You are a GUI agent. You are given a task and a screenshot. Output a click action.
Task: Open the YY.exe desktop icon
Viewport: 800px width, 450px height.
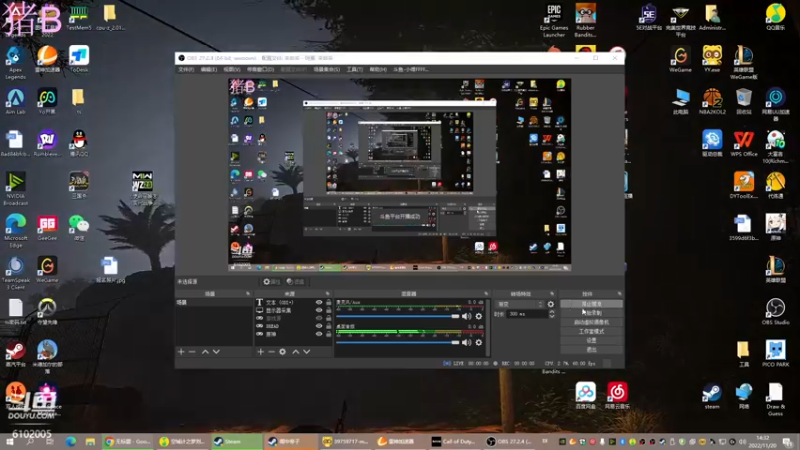pos(712,59)
